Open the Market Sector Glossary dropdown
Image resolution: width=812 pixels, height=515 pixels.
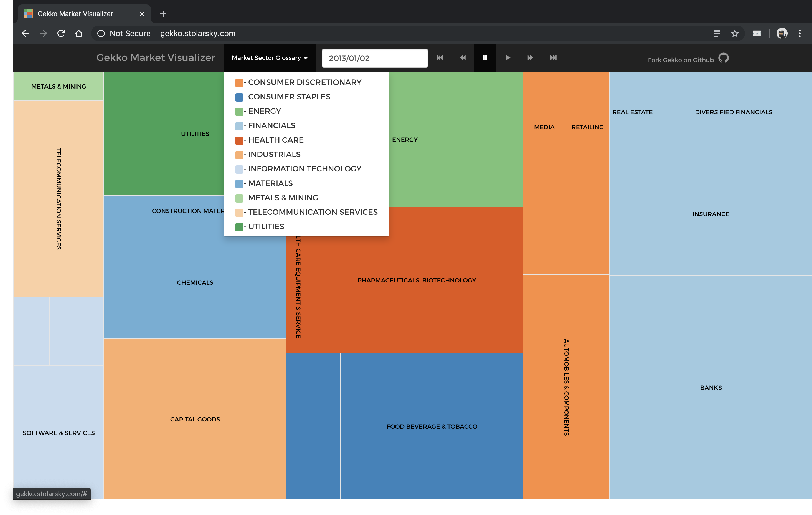(269, 57)
